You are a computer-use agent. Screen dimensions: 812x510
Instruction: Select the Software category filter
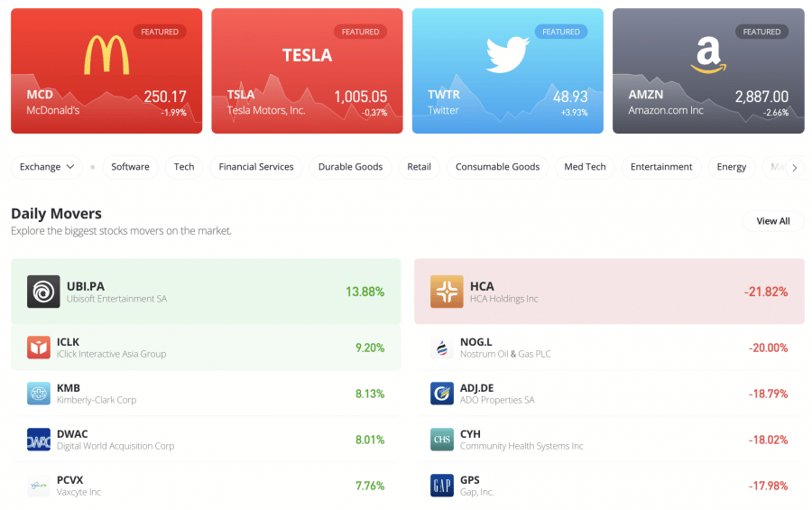(131, 167)
